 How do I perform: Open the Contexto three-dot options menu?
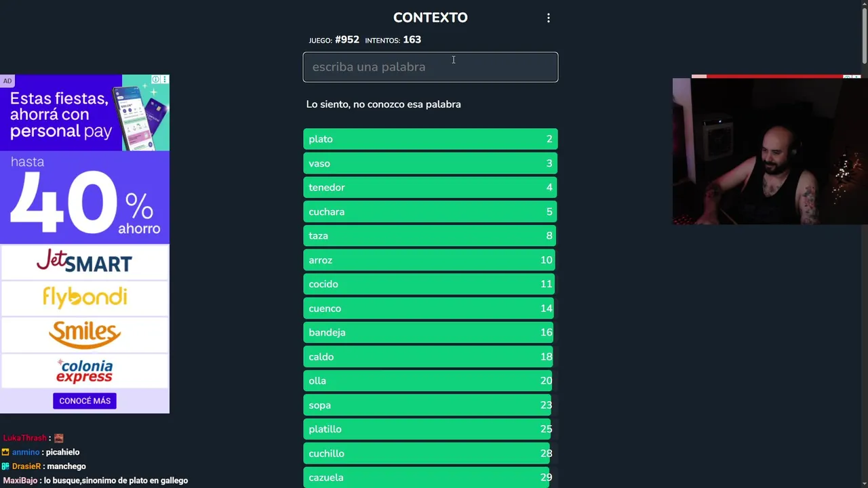(549, 18)
